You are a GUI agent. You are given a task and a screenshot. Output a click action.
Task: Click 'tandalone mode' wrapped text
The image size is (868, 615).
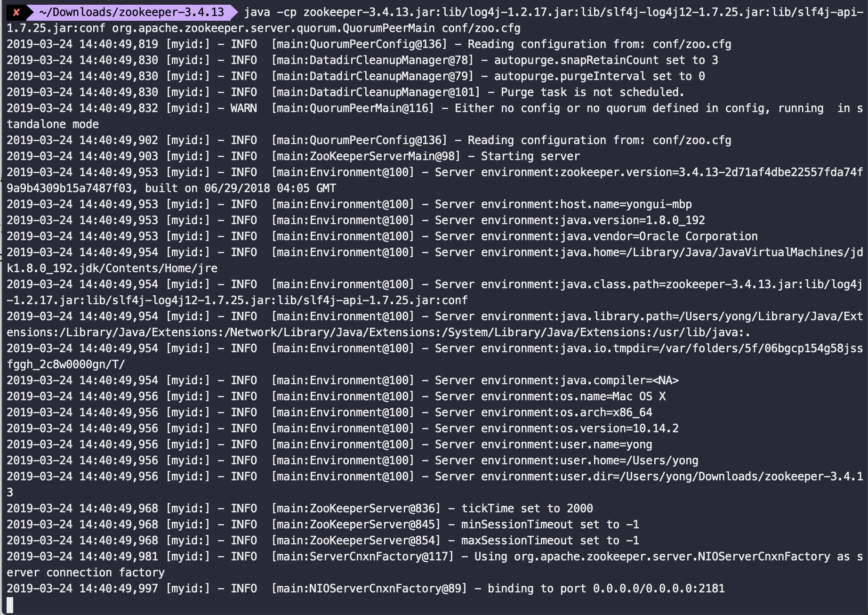[x=53, y=124]
